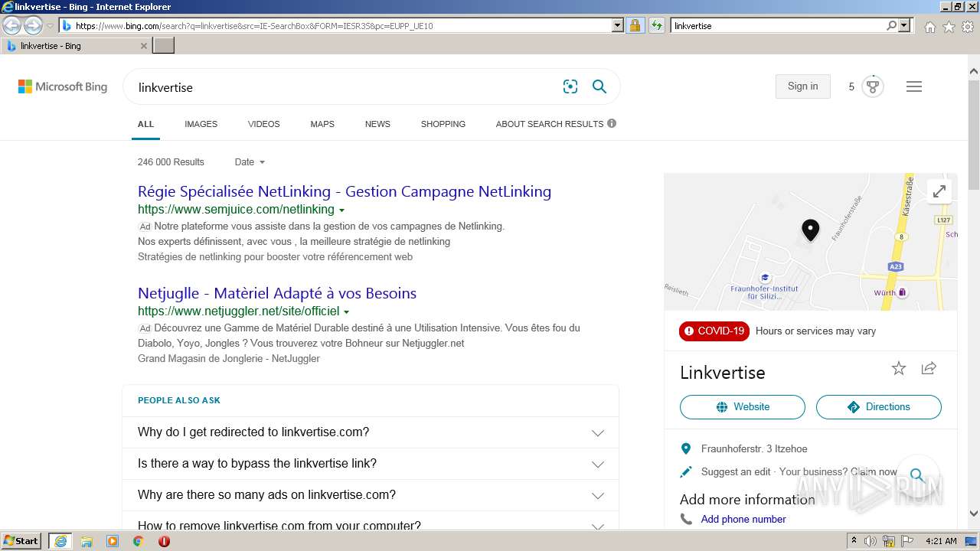Viewport: 980px width, 551px height.
Task: Select the ALL results tab
Action: (x=145, y=124)
